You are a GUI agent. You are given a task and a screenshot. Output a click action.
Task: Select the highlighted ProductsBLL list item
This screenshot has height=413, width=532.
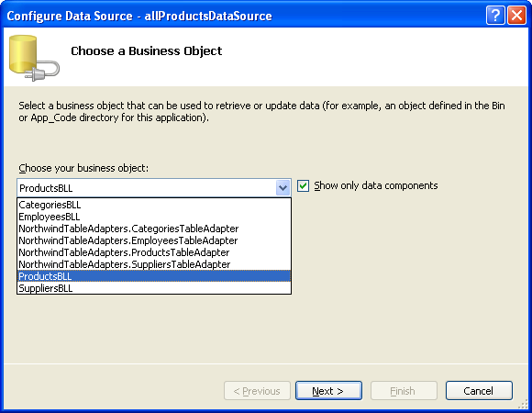154,276
